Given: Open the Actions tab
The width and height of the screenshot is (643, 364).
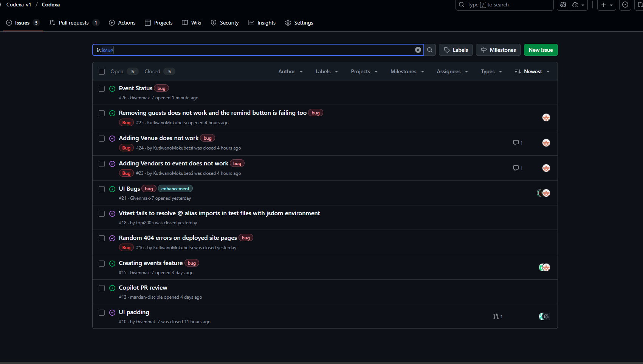Looking at the screenshot, I should point(122,23).
